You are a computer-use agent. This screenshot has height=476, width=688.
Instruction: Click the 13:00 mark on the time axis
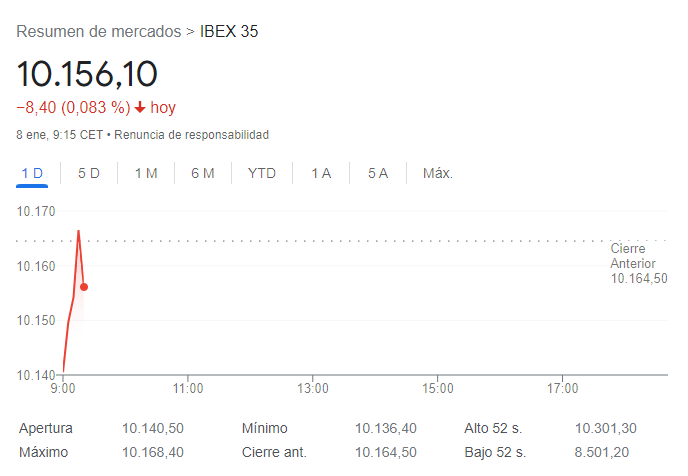pyautogui.click(x=313, y=388)
